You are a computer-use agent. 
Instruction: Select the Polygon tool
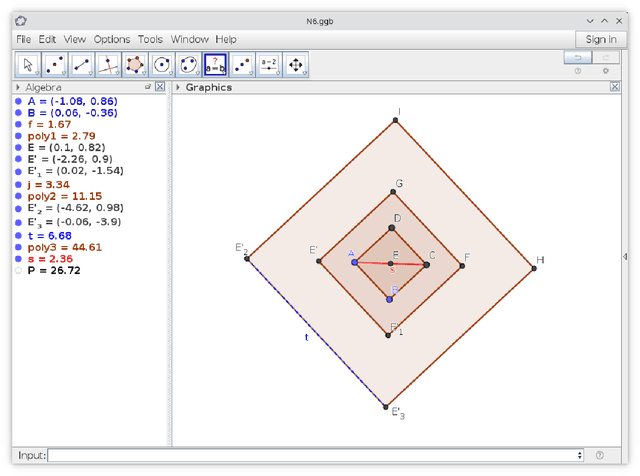[136, 65]
